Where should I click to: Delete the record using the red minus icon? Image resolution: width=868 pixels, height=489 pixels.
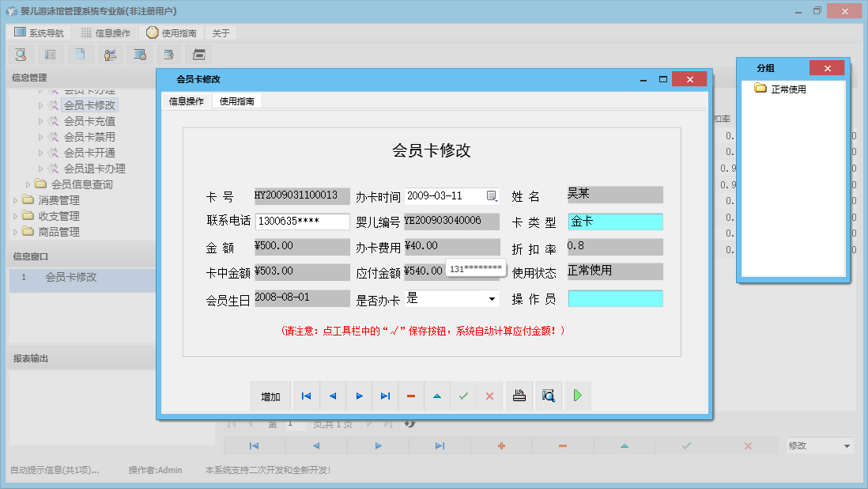pos(411,396)
